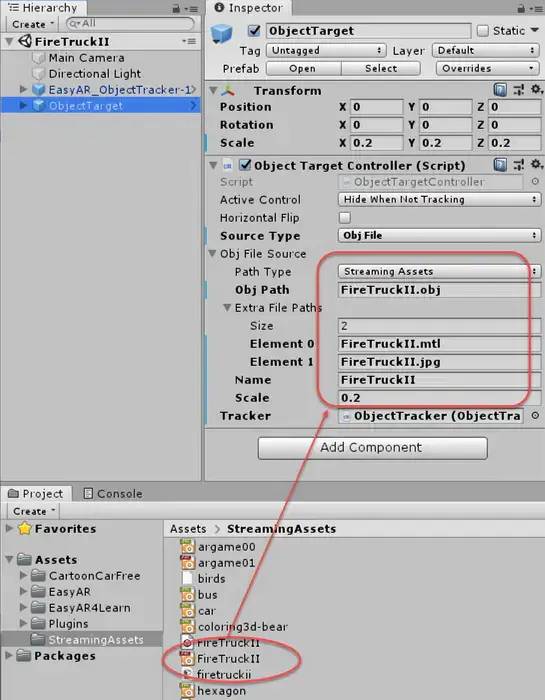Click the Inspector panel lock icon
The image size is (545, 700).
521,8
